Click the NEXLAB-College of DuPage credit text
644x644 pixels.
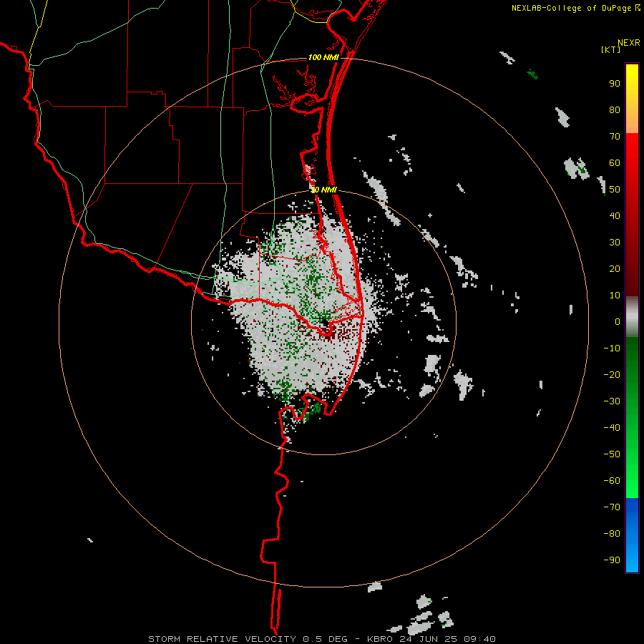571,8
